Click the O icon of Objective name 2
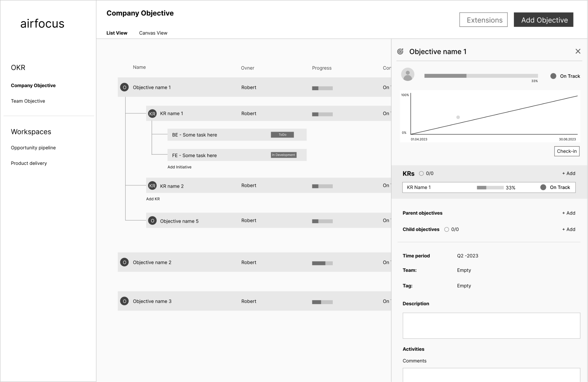The width and height of the screenshot is (588, 382). click(x=124, y=262)
